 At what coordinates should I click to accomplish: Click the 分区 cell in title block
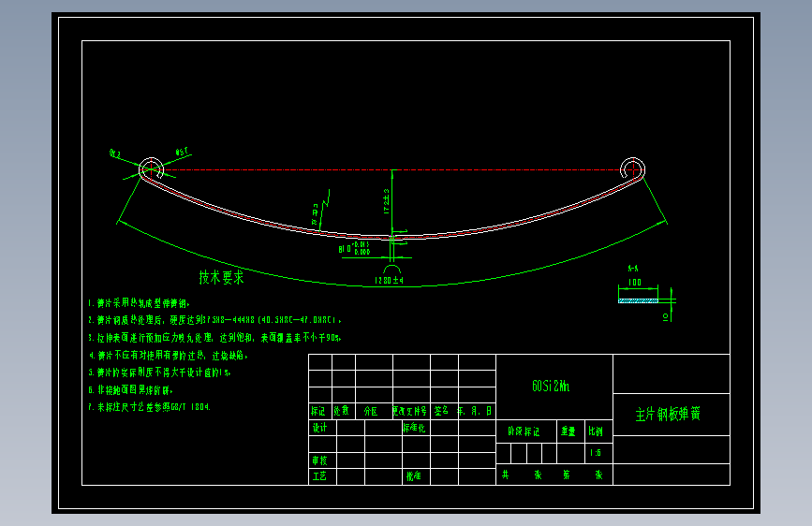tap(371, 411)
